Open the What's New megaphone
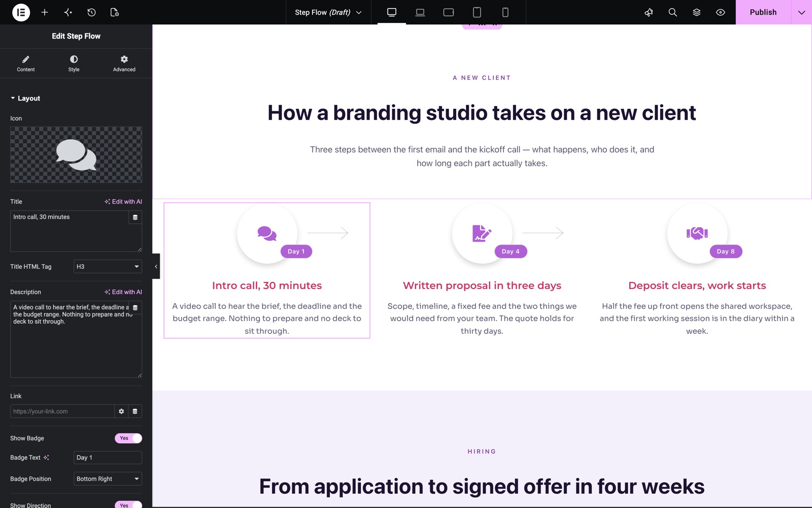812x508 pixels. click(x=649, y=12)
